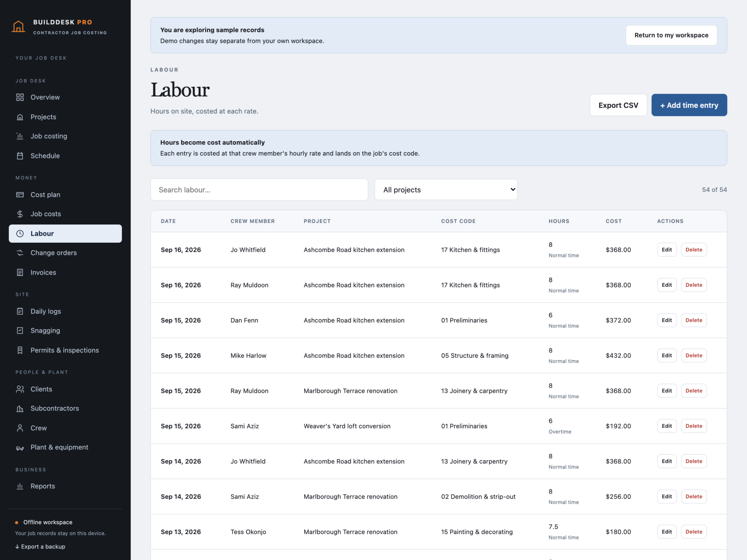Click the Permits & inspections icon

20,350
